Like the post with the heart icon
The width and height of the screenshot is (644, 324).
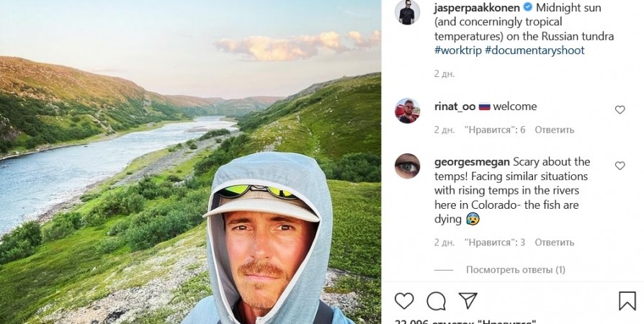tap(405, 300)
